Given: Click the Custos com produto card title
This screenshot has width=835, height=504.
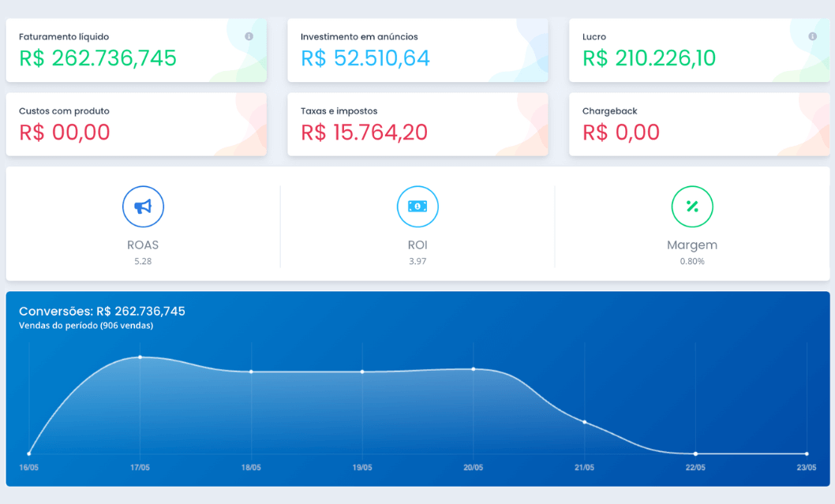Looking at the screenshot, I should click(64, 111).
